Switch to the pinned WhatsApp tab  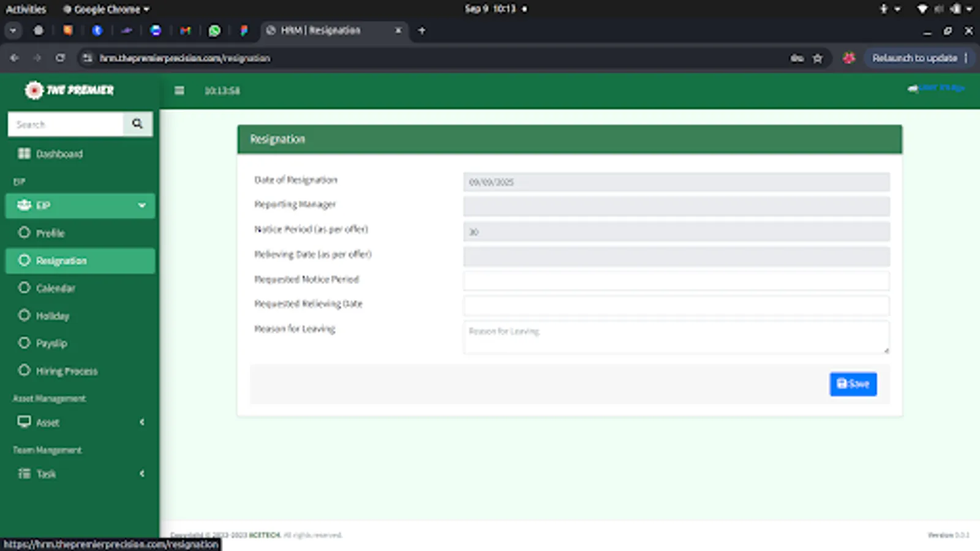(x=214, y=30)
